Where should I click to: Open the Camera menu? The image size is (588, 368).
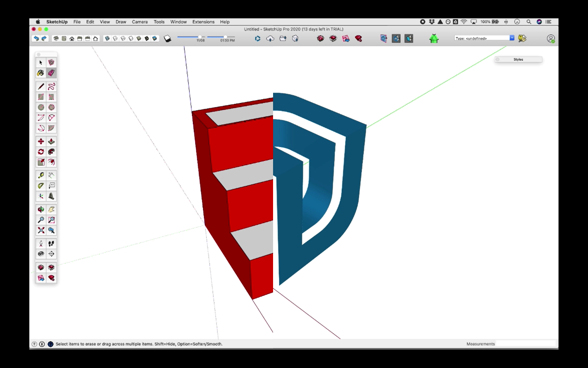[140, 22]
